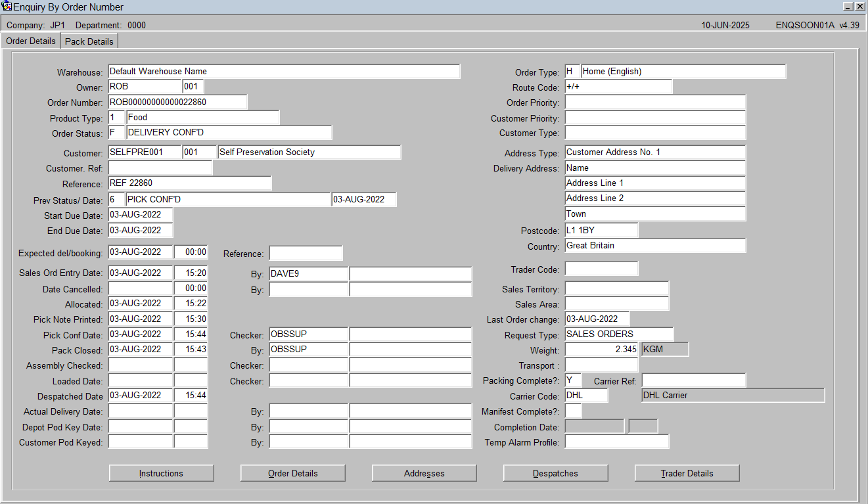Minimize the Enquiry By Order Number window
Screen dimensions: 868x504
(x=848, y=6)
